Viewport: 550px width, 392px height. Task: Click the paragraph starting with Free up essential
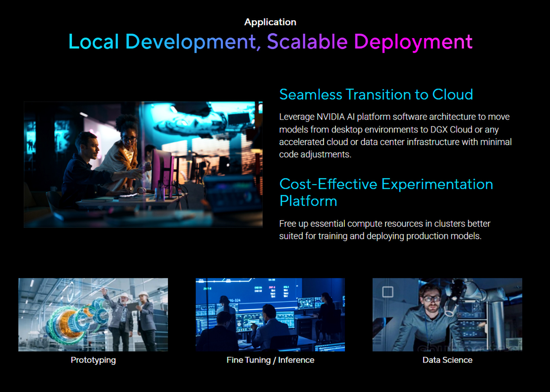(384, 230)
